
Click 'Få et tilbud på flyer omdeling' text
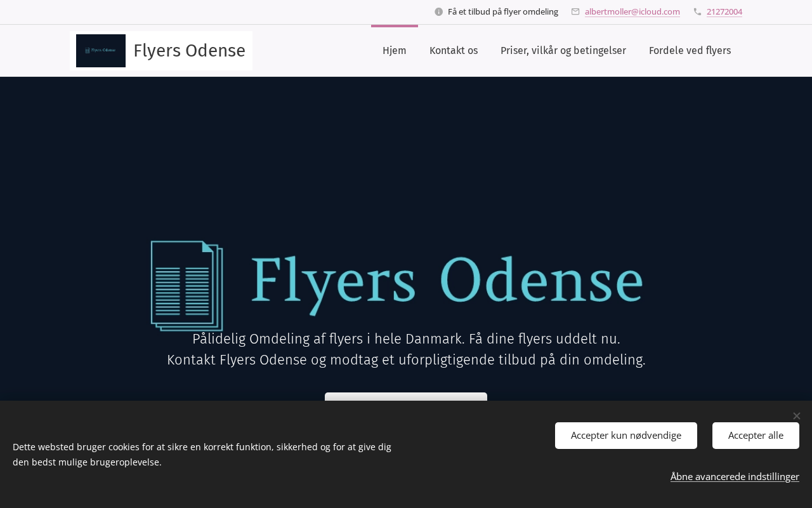pos(502,12)
